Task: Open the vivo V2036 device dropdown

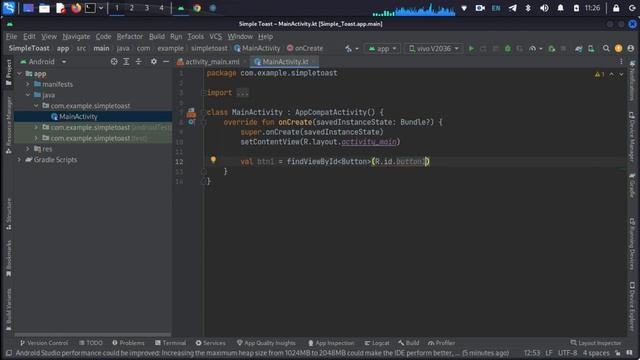Action: (434, 49)
